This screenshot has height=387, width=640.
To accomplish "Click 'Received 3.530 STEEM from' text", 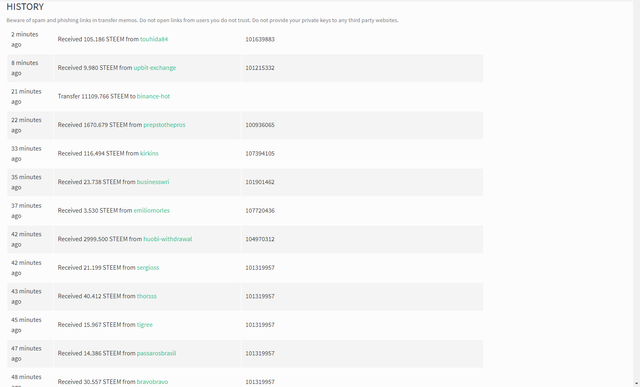I will (x=95, y=211).
